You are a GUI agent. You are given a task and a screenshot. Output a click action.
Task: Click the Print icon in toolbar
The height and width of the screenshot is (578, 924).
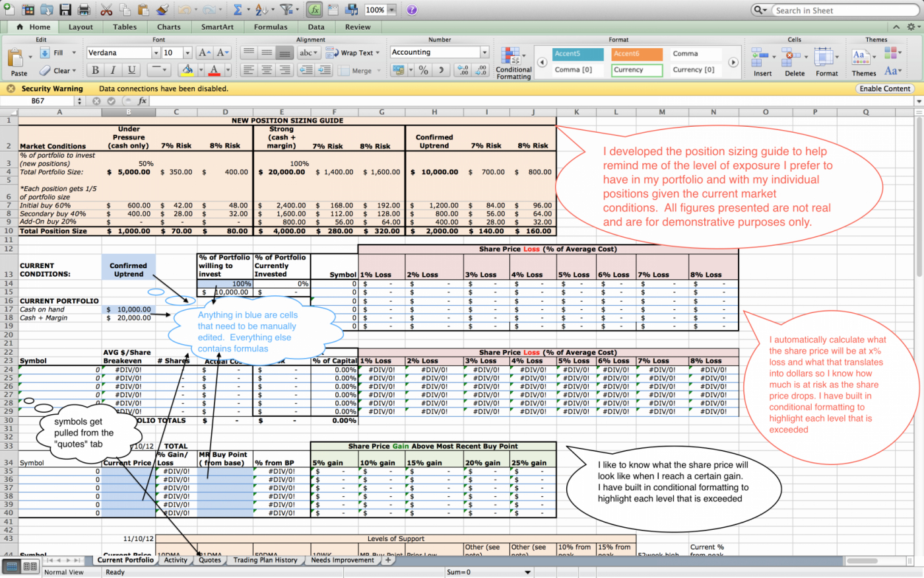click(x=84, y=10)
